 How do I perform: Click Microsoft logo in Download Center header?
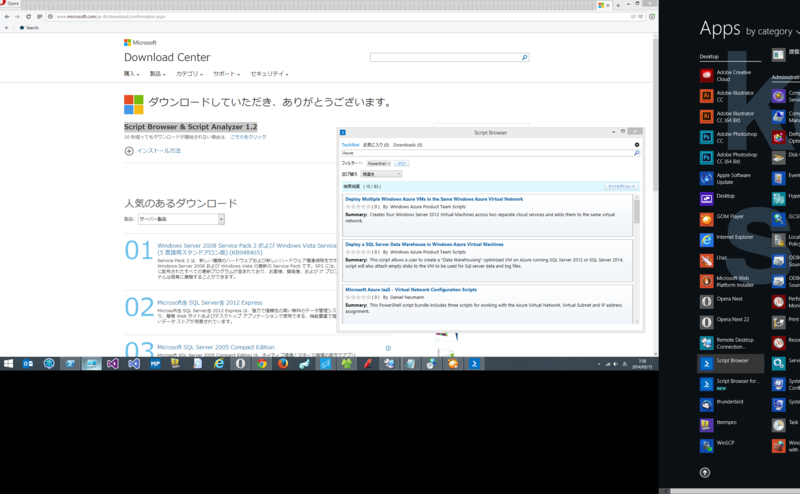tap(140, 42)
